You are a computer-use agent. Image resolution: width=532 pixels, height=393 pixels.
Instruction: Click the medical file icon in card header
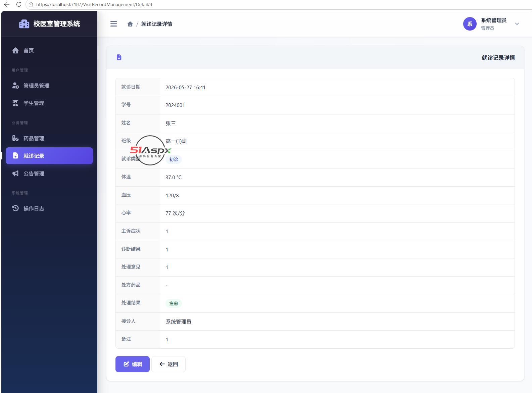pos(119,57)
